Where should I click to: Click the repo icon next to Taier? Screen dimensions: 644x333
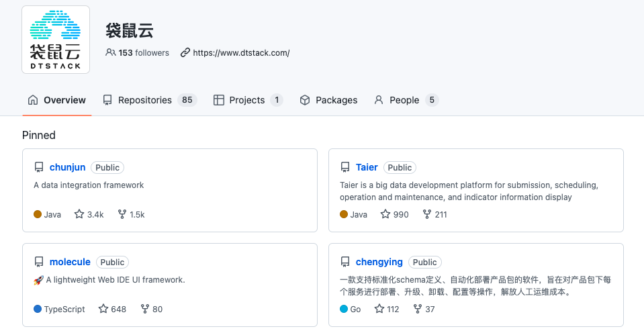click(x=345, y=167)
